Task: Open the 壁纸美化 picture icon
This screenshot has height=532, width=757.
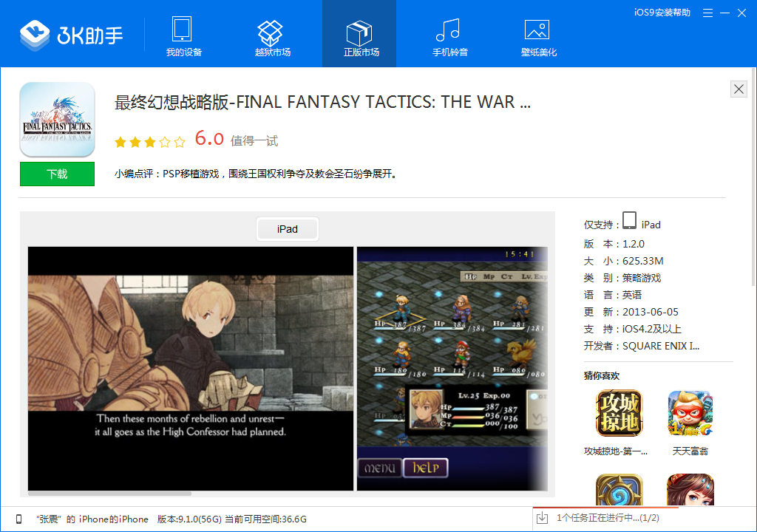Action: (x=537, y=30)
